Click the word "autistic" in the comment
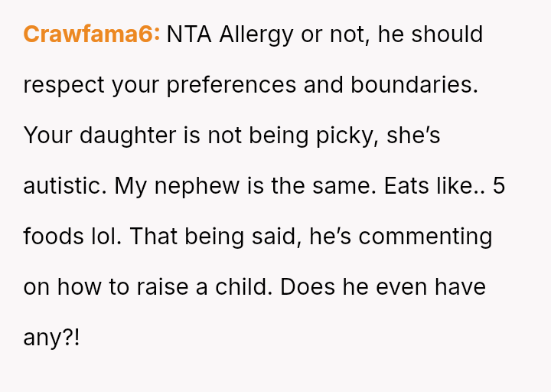The width and height of the screenshot is (551, 392). coord(64,186)
